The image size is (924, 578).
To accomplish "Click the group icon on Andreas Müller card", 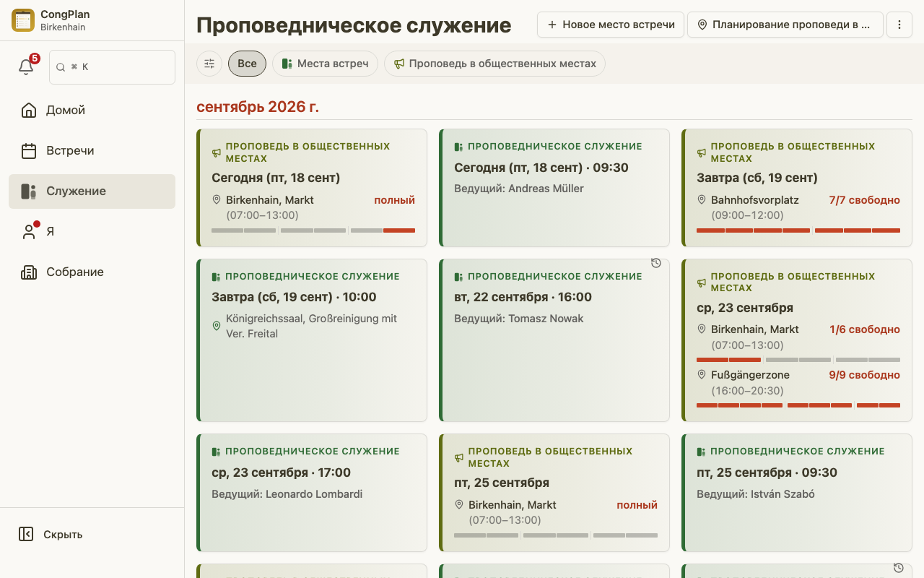I will (458, 147).
